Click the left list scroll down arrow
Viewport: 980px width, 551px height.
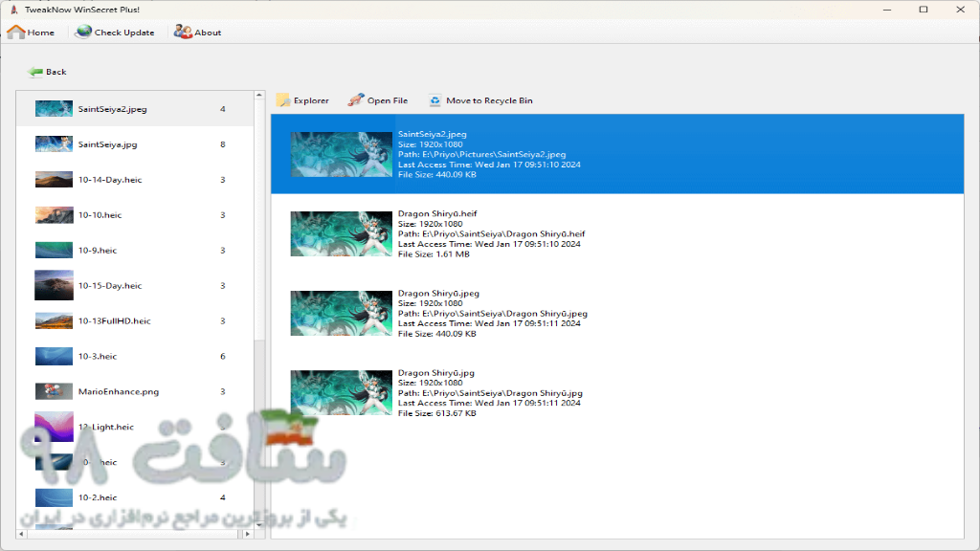[x=259, y=525]
